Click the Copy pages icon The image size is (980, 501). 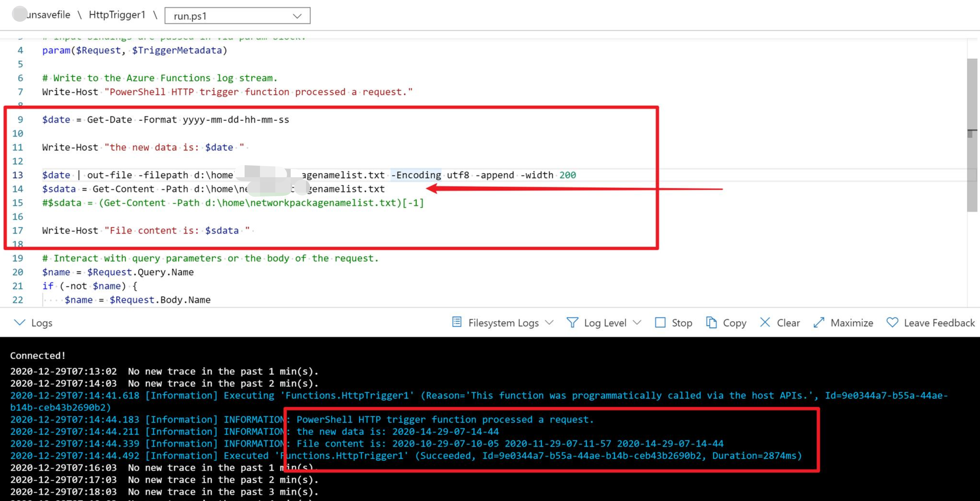pos(711,322)
